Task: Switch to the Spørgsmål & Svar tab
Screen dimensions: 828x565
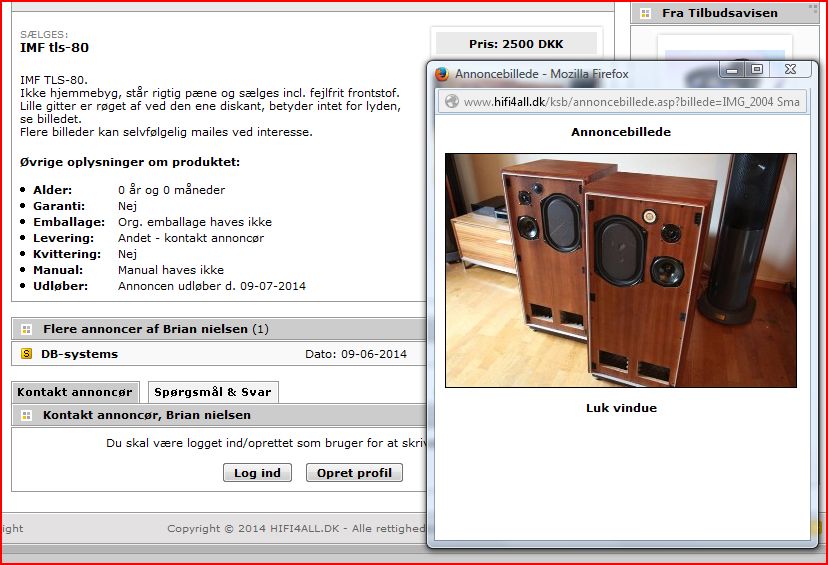Action: coord(213,392)
